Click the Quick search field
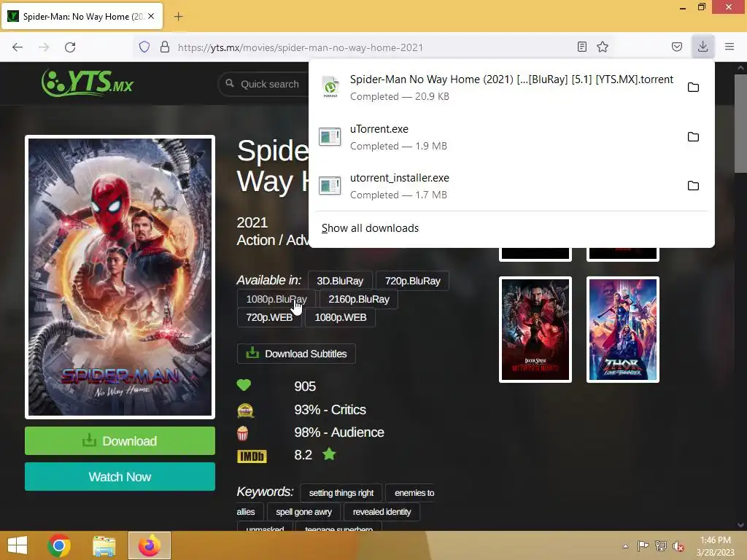The width and height of the screenshot is (747, 560). click(269, 84)
